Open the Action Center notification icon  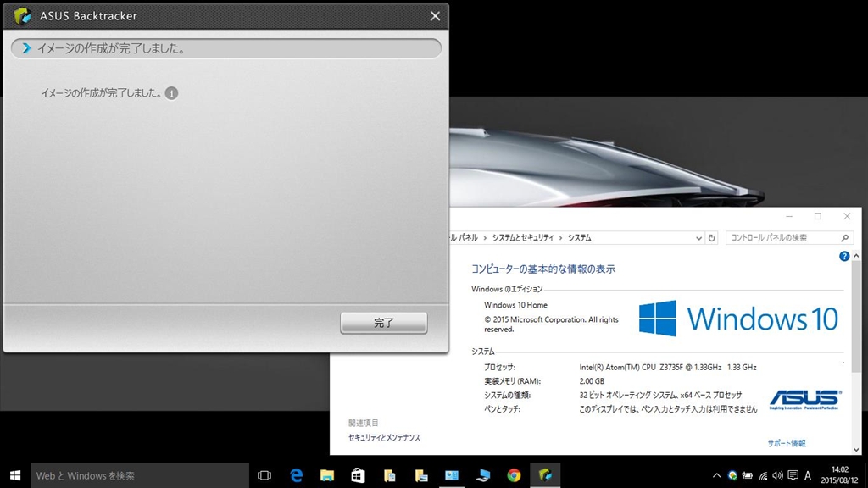click(793, 475)
